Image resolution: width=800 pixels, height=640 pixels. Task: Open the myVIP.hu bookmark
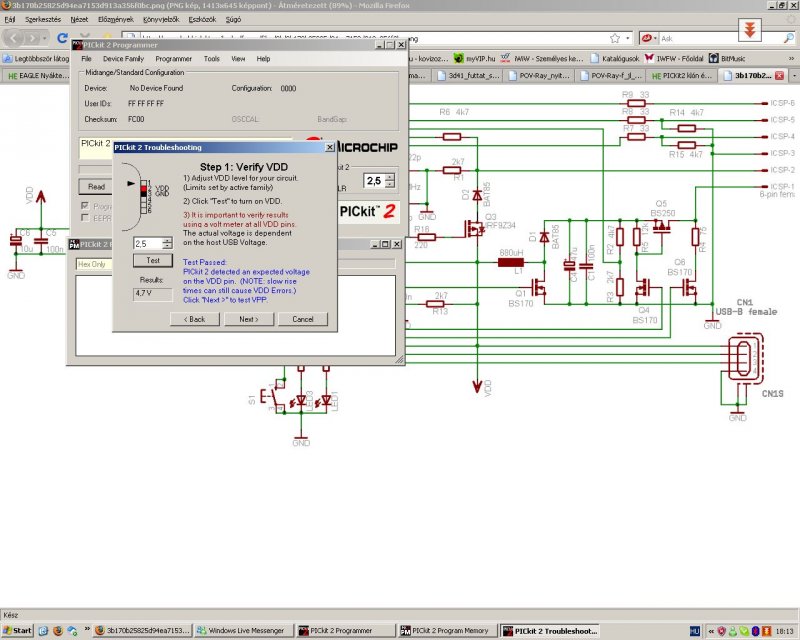474,59
